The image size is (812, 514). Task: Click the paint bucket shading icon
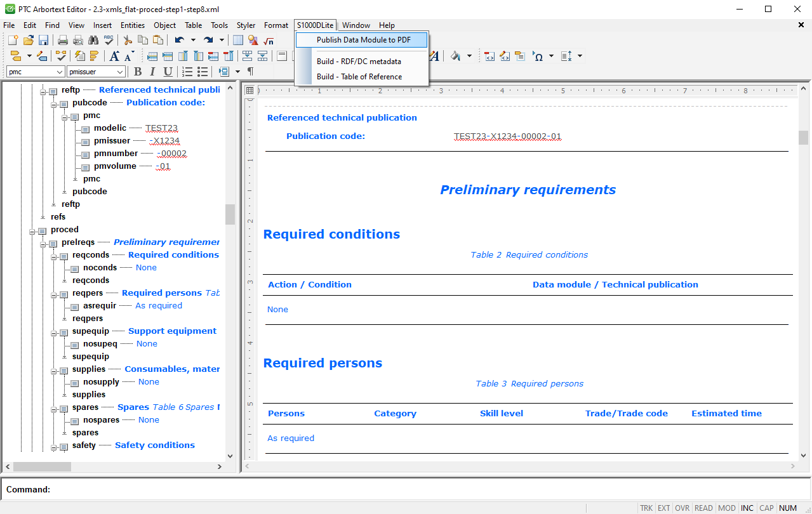[455, 56]
